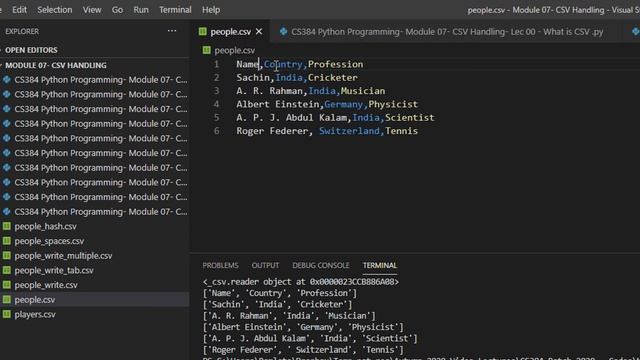Open people_spaces.csv in the explorer
The height and width of the screenshot is (360, 640).
[x=49, y=241]
